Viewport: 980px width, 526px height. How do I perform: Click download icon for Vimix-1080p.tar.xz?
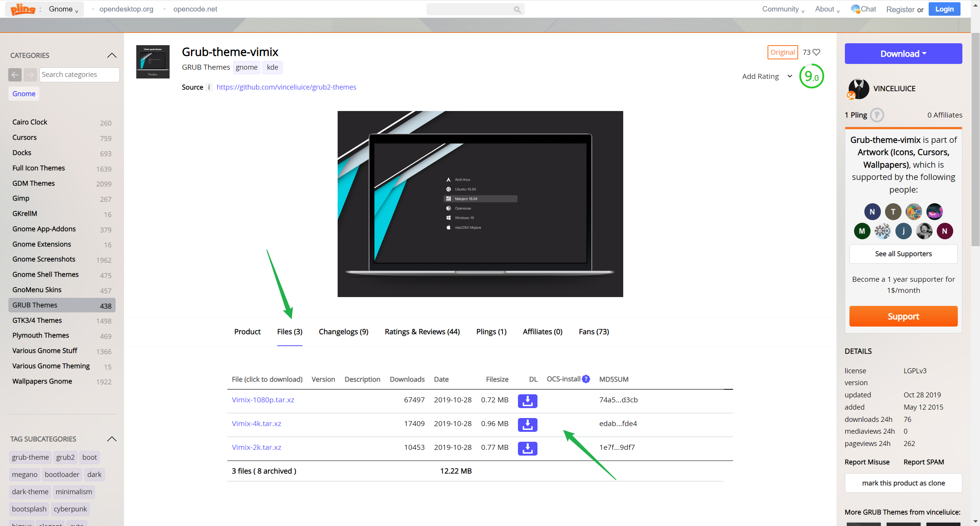click(527, 400)
